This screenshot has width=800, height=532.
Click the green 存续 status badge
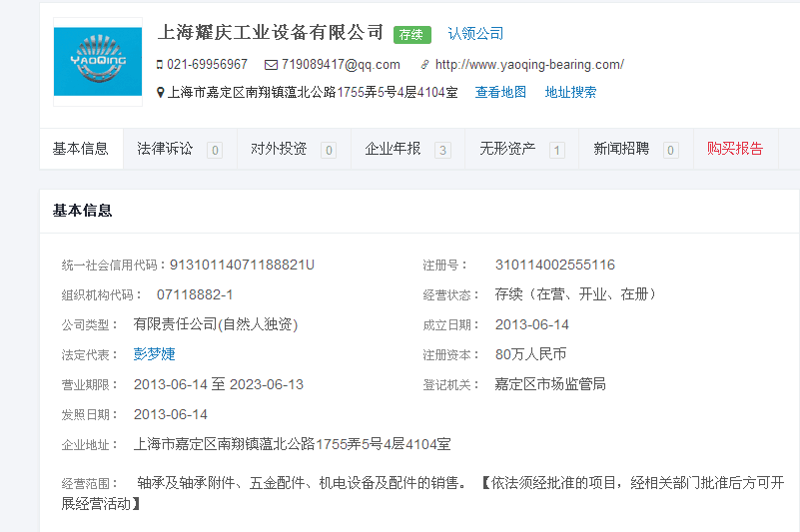coord(411,34)
